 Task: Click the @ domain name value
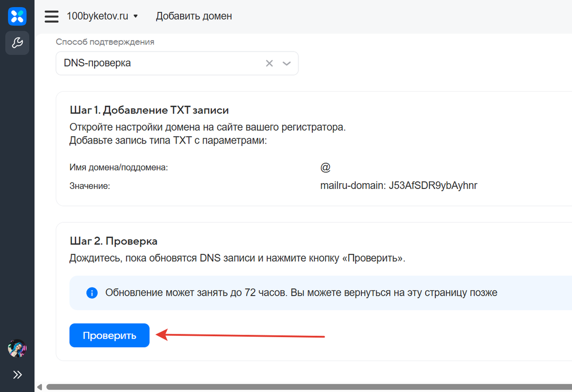(326, 167)
